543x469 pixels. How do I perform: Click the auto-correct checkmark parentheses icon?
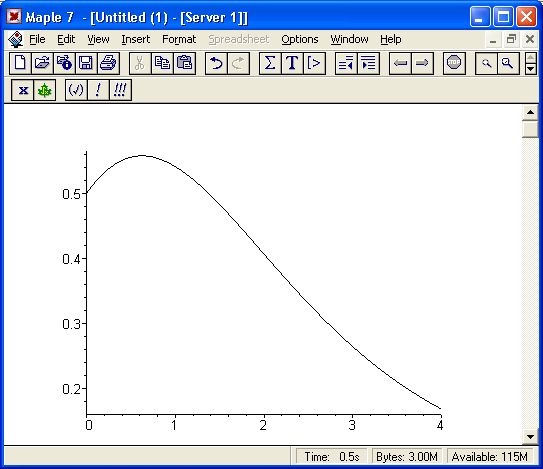click(76, 90)
